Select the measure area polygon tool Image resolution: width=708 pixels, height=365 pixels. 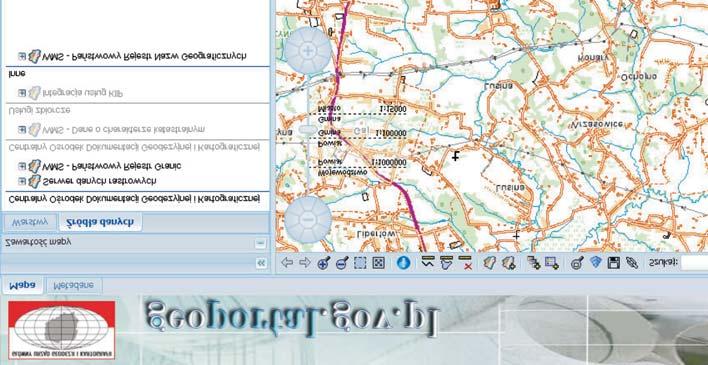click(x=446, y=262)
